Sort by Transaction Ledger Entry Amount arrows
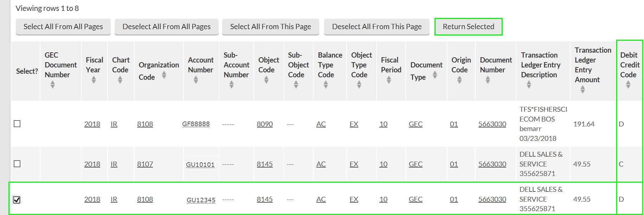 pyautogui.click(x=582, y=90)
